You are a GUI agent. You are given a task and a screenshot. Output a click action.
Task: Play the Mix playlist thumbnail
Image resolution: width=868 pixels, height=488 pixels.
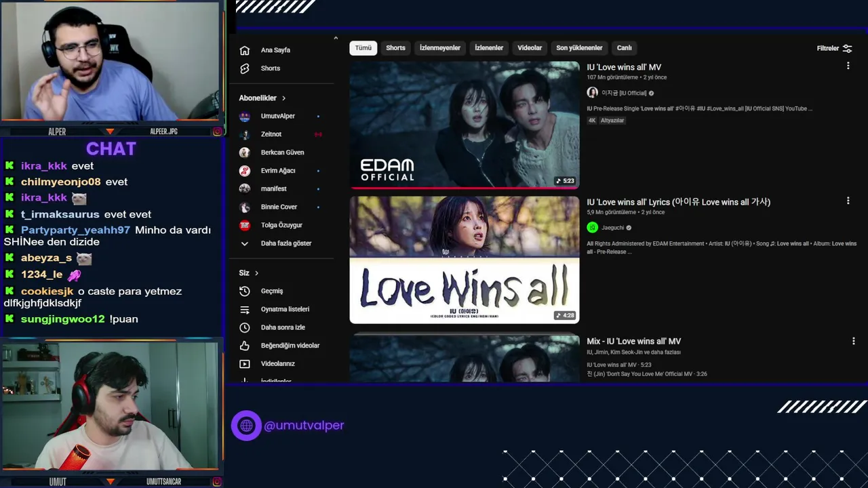pyautogui.click(x=465, y=357)
